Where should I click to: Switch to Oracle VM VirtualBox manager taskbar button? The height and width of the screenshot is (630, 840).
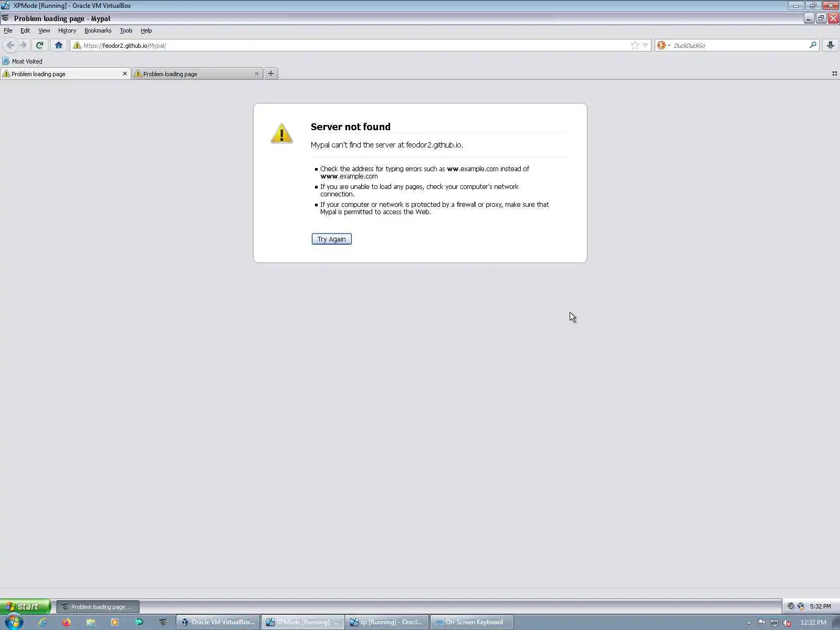point(218,622)
